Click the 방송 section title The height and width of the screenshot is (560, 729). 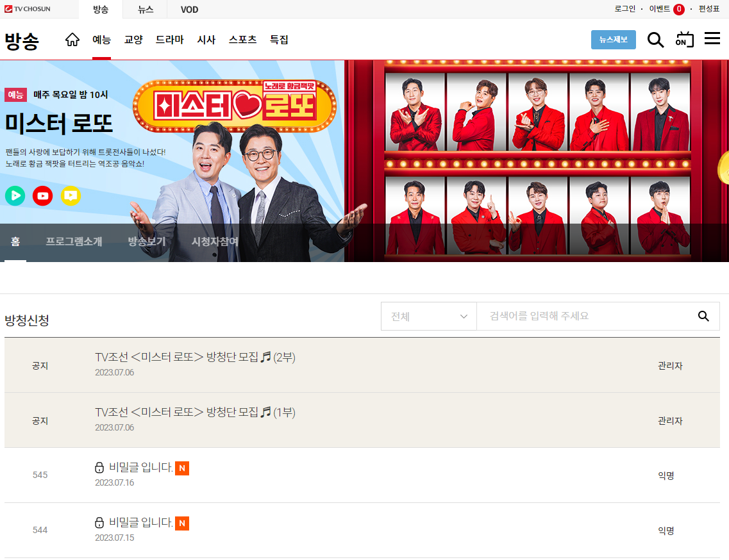click(22, 41)
